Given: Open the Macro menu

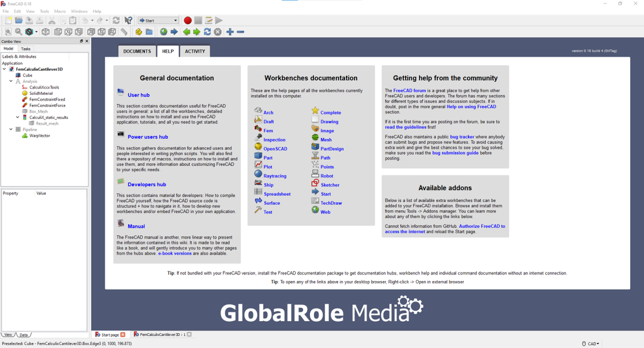Looking at the screenshot, I should point(60,11).
